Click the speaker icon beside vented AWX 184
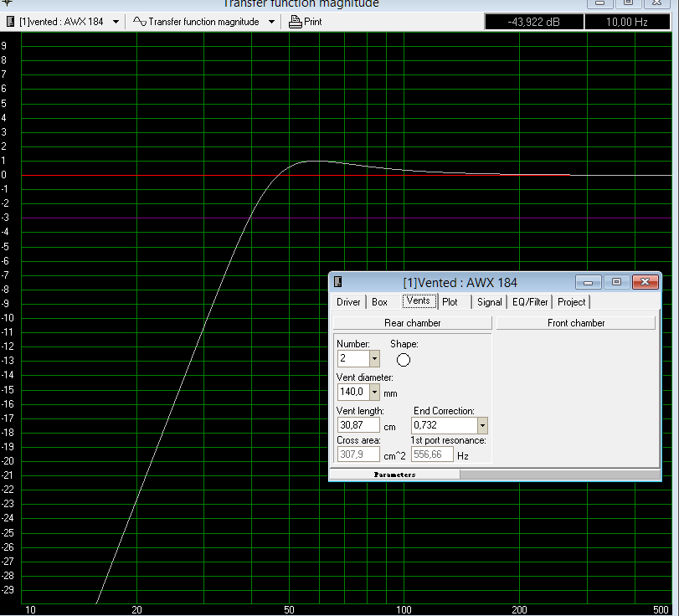679x616 pixels. tap(10, 22)
